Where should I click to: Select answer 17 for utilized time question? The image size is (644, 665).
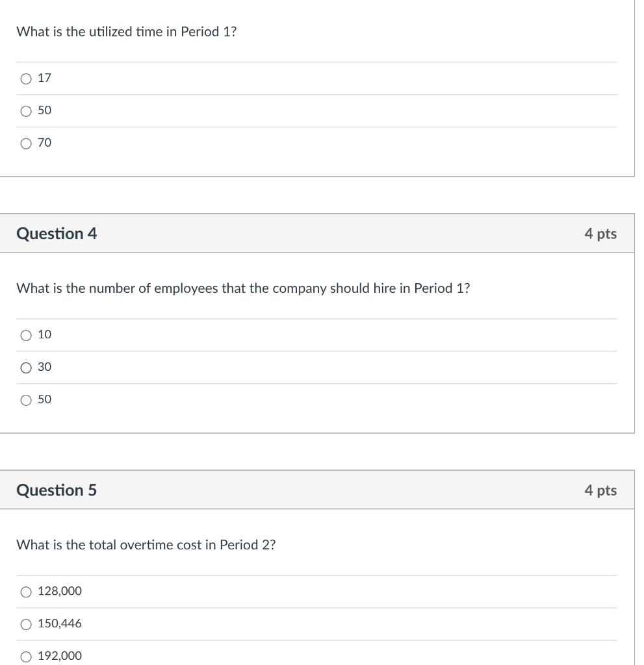(x=26, y=78)
